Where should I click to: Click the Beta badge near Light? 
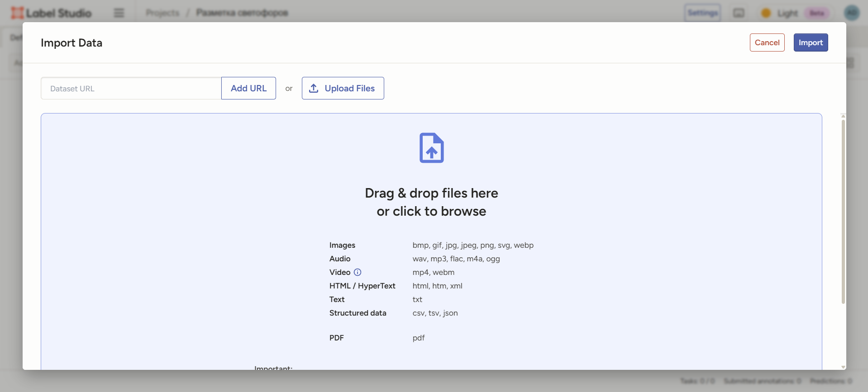pyautogui.click(x=816, y=13)
